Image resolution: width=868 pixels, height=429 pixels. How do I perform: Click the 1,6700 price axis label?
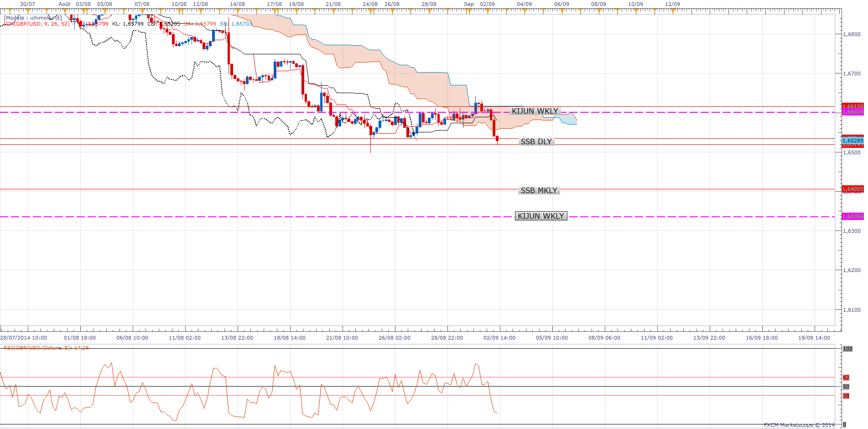coord(852,73)
